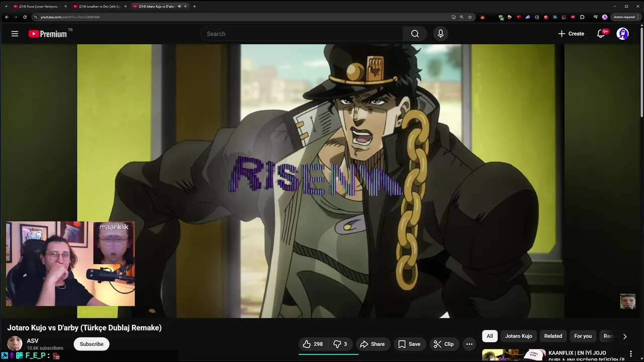Image resolution: width=644 pixels, height=362 pixels.
Task: Click the 10.6K subscribers text
Action: click(45, 348)
